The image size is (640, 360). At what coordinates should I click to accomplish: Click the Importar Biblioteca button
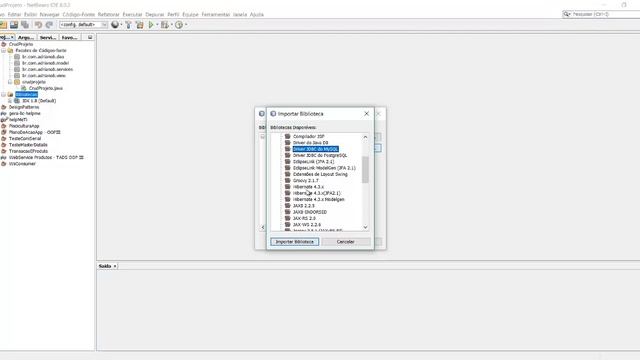tap(295, 242)
